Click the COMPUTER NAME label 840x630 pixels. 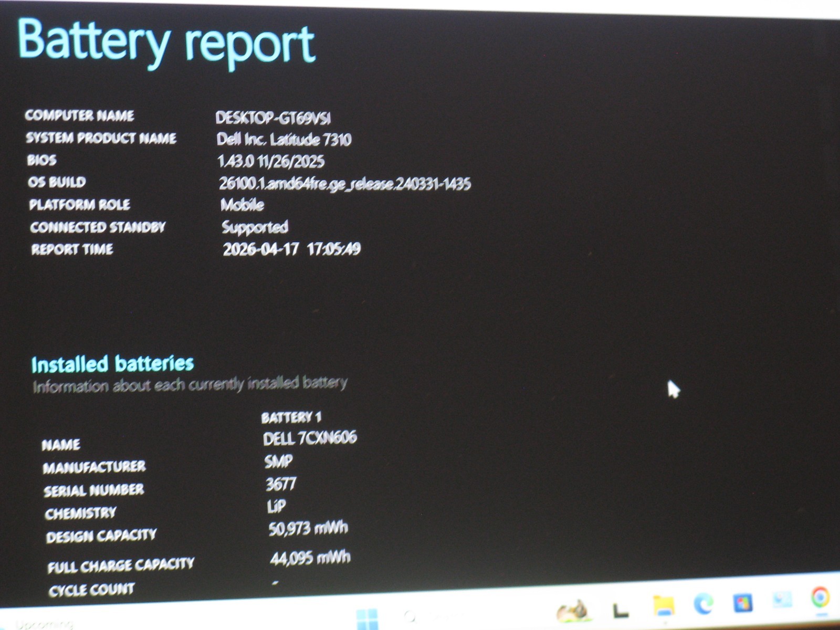(79, 115)
